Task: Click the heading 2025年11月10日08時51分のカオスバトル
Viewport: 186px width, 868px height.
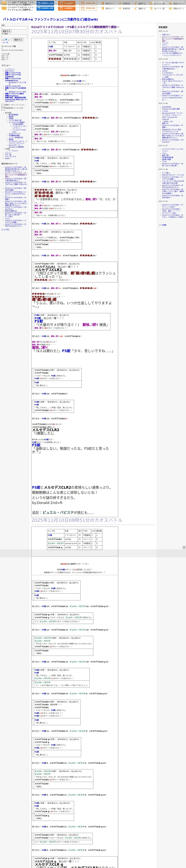Action: click(77, 520)
